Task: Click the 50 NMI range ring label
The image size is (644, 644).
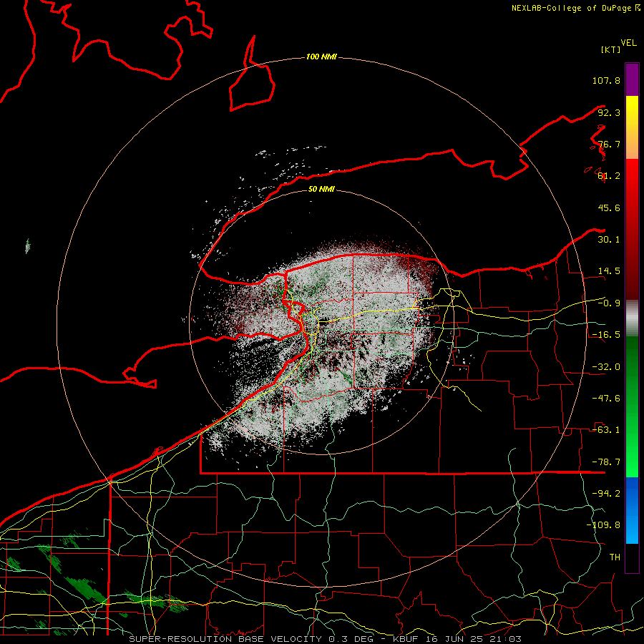Action: (x=321, y=190)
